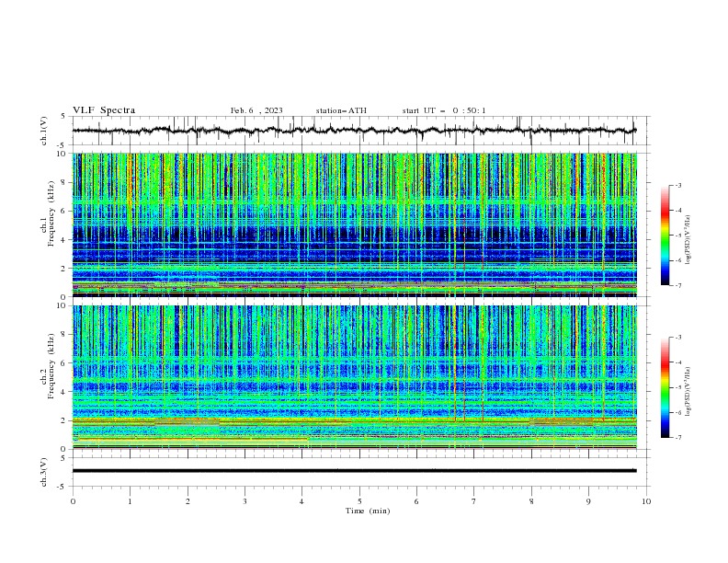The height and width of the screenshot is (563, 728).
Task: Click time axis tick label "7"
Action: (x=474, y=501)
